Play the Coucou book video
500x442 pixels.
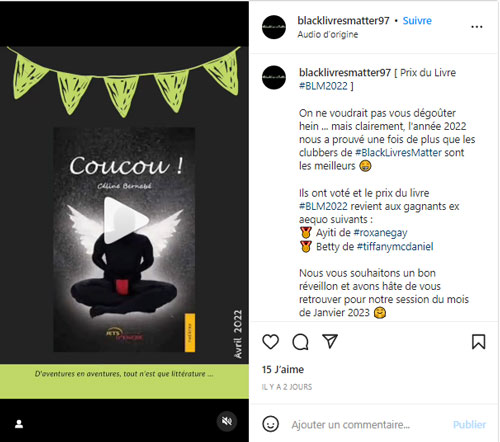[x=126, y=220]
